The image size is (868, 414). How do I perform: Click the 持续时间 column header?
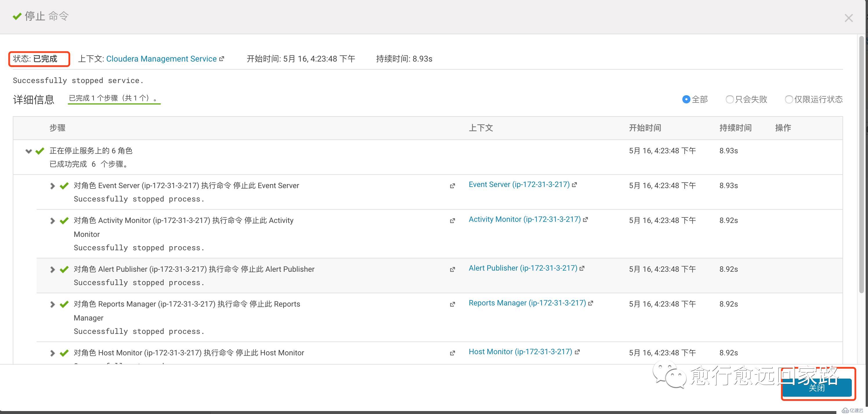(x=736, y=128)
